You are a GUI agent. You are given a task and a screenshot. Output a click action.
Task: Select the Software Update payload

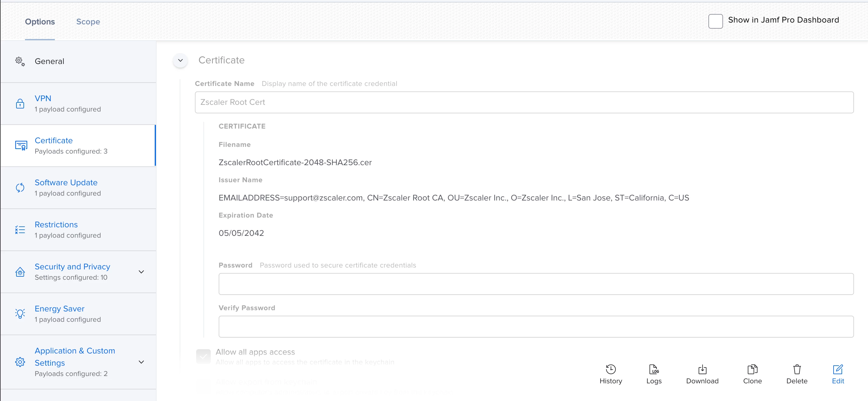click(78, 187)
